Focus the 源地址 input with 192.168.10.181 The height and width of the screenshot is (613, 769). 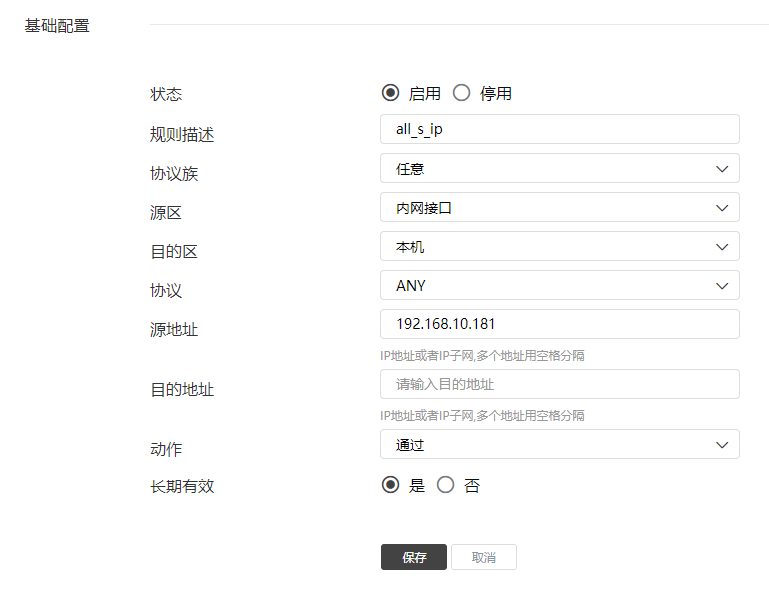click(559, 324)
